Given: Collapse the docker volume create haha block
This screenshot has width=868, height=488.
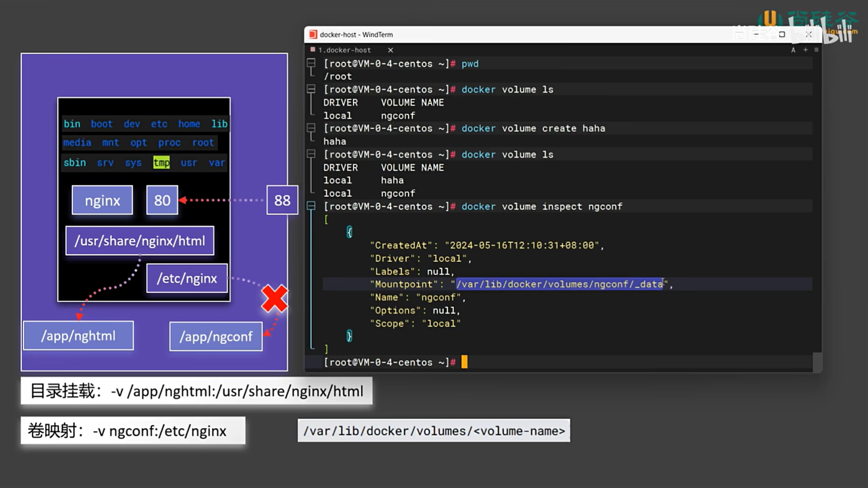Looking at the screenshot, I should (x=311, y=128).
